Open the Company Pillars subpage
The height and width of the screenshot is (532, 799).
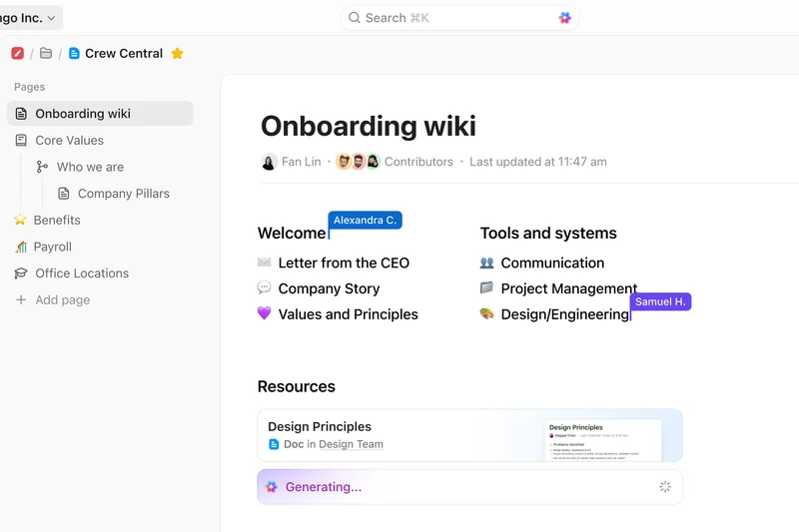pyautogui.click(x=123, y=194)
